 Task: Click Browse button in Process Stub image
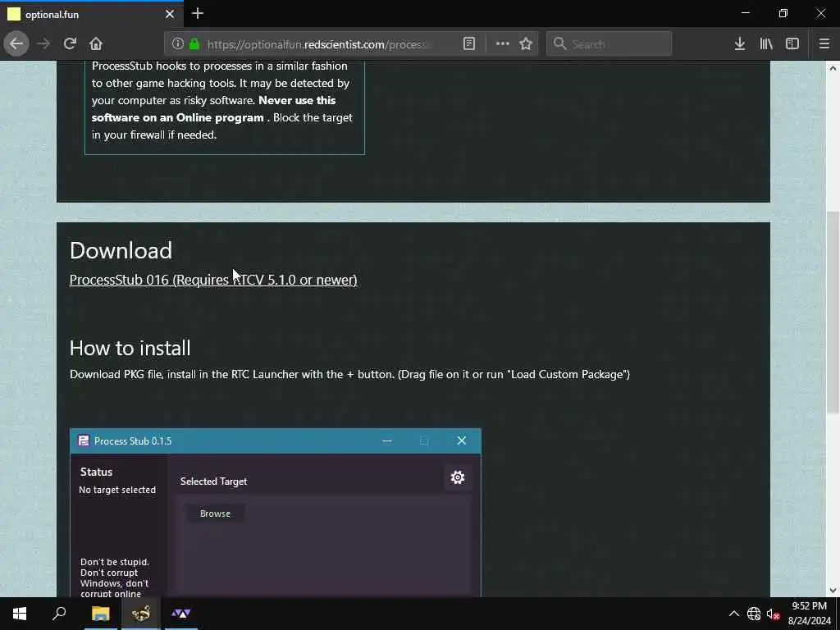click(x=216, y=514)
